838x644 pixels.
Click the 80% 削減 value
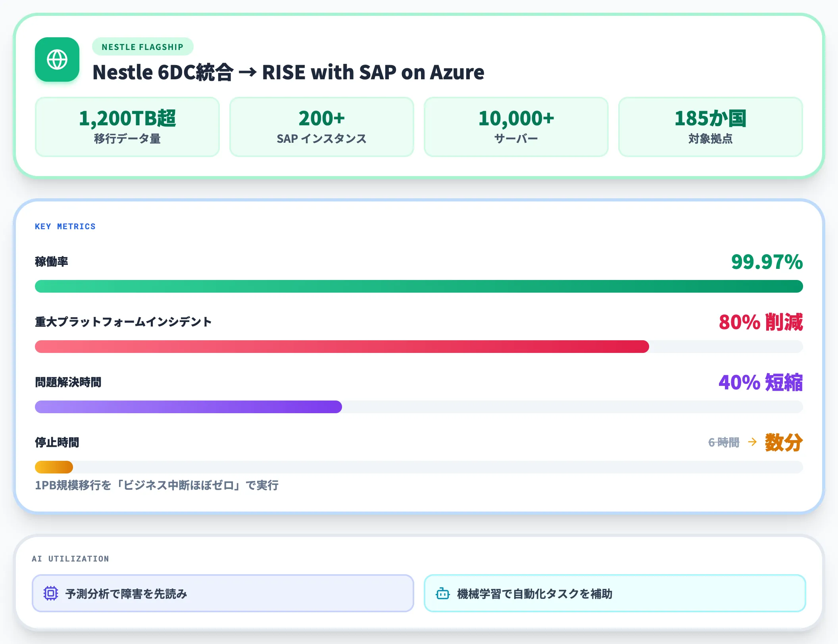coord(761,322)
